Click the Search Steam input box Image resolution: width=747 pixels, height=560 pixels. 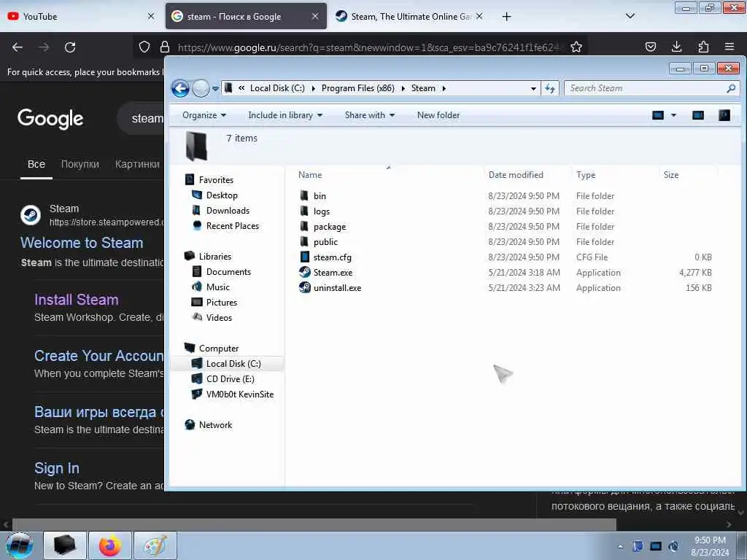(646, 88)
